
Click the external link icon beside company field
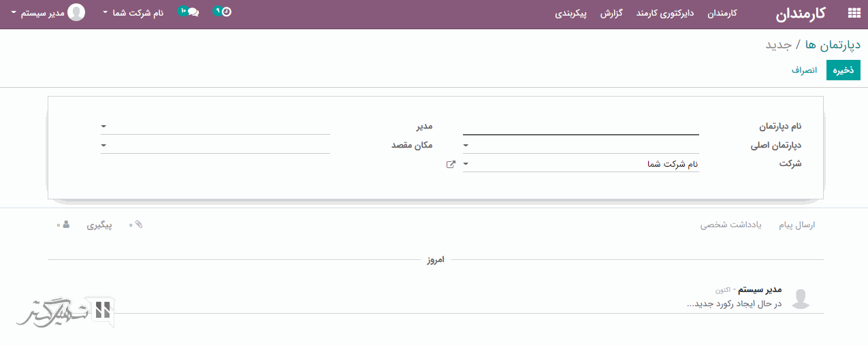pos(451,164)
